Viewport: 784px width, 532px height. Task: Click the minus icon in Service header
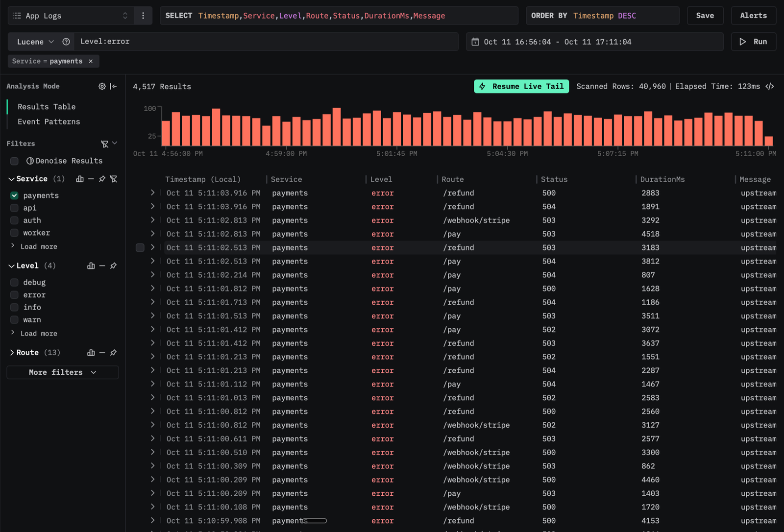(91, 179)
